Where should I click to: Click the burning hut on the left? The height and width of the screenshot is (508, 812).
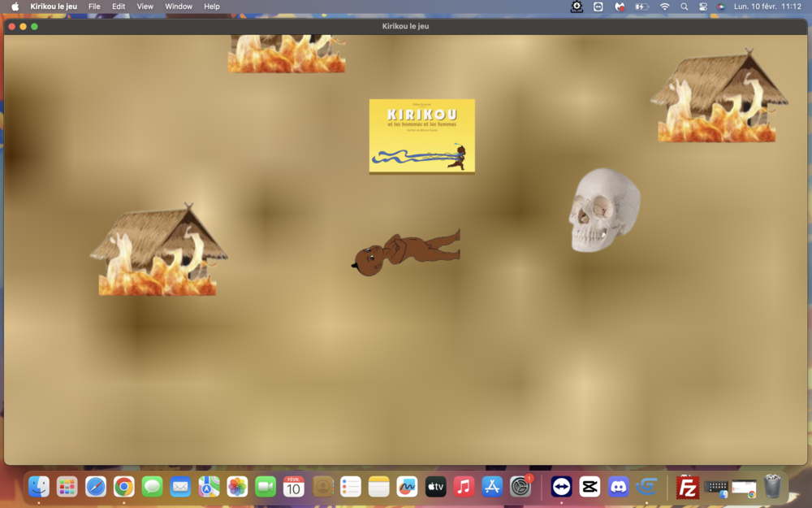point(158,250)
